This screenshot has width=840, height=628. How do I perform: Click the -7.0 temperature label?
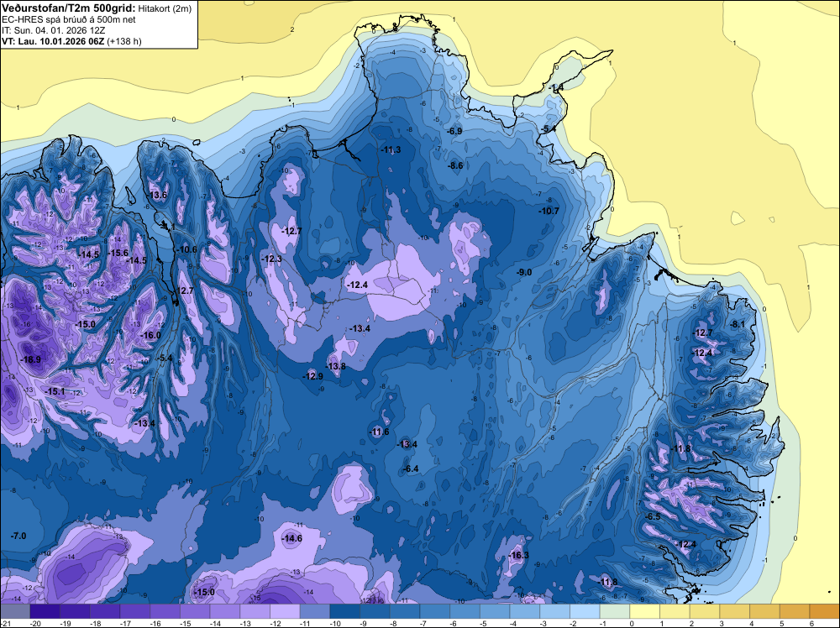coord(18,536)
